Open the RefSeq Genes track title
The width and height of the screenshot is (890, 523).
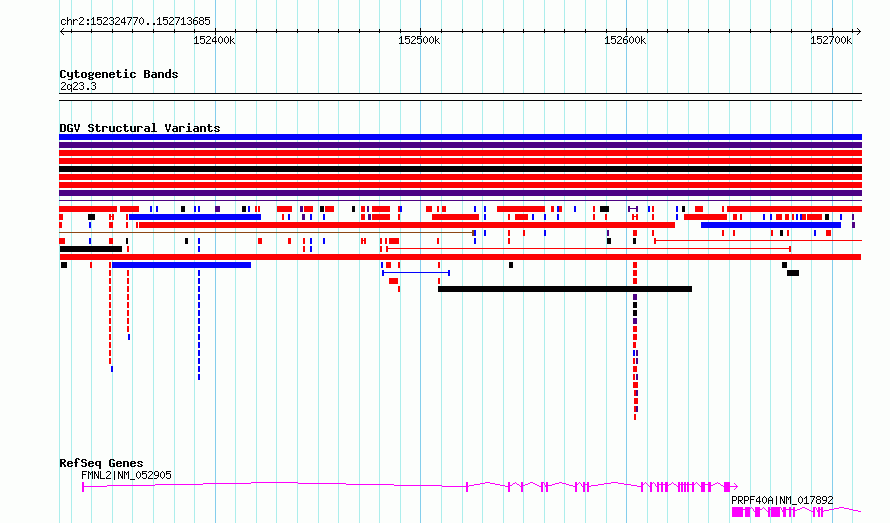point(101,463)
